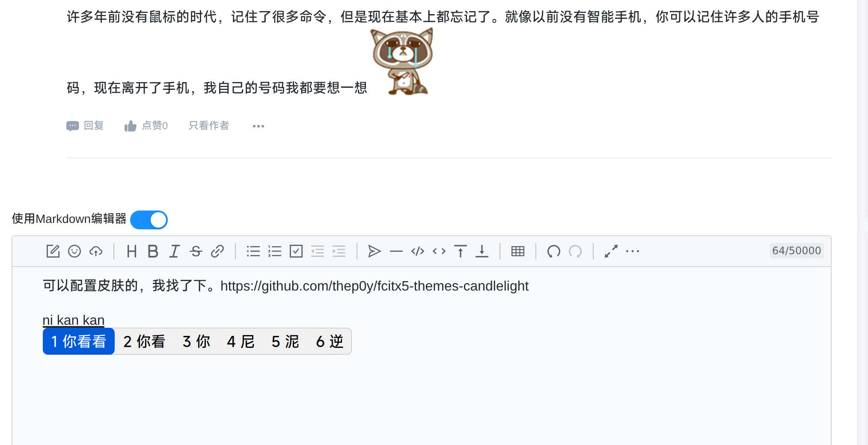The height and width of the screenshot is (445, 868).
Task: Choose IME candidate 4 尼
Action: (x=241, y=341)
